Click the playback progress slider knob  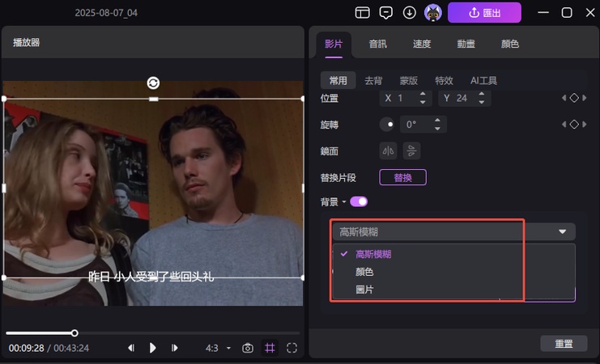tap(74, 333)
